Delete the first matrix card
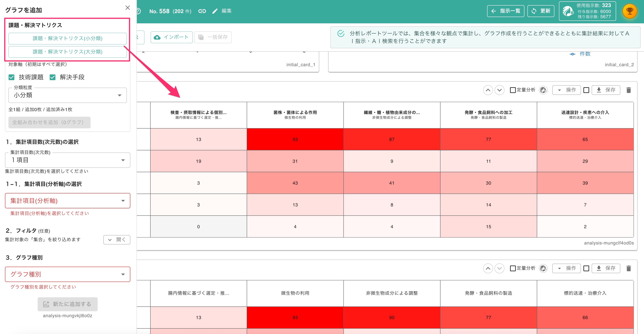 (629, 90)
